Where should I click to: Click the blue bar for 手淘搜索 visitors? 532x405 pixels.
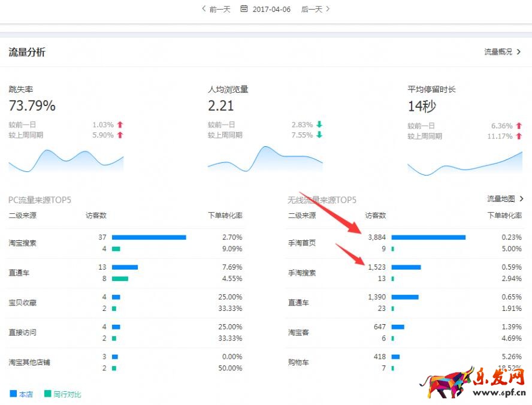406,267
